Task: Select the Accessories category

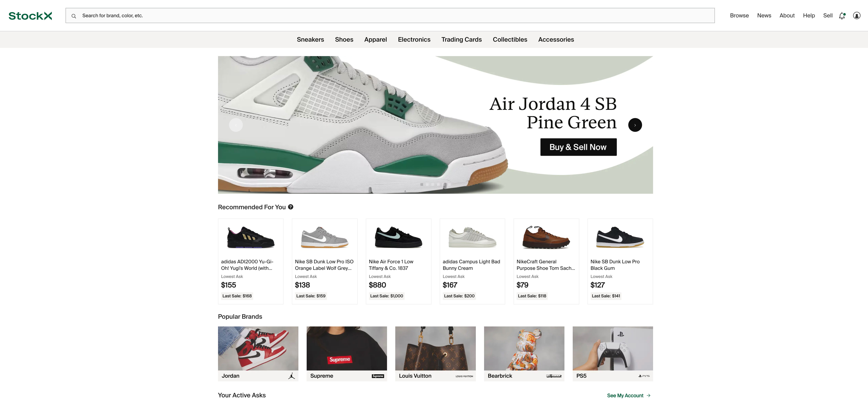Action: click(x=556, y=39)
